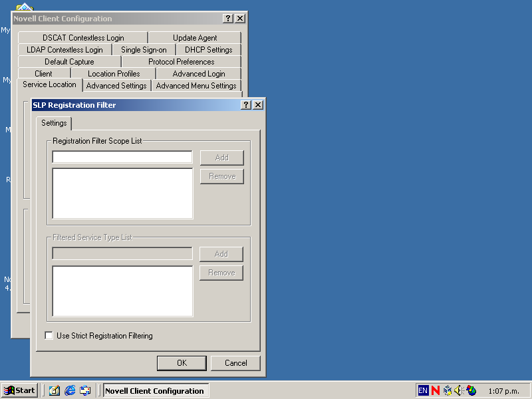
Task: Go to the DHCP Settings tab
Action: 209,50
